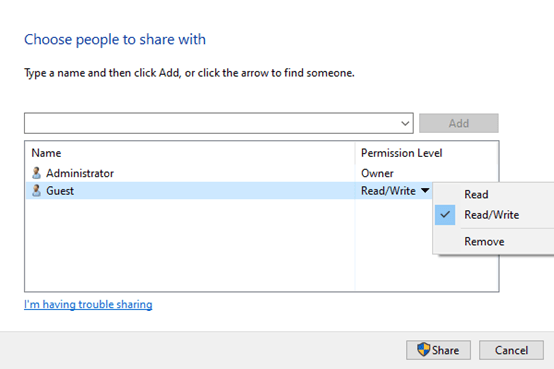Choose Remove from permission menu

484,241
